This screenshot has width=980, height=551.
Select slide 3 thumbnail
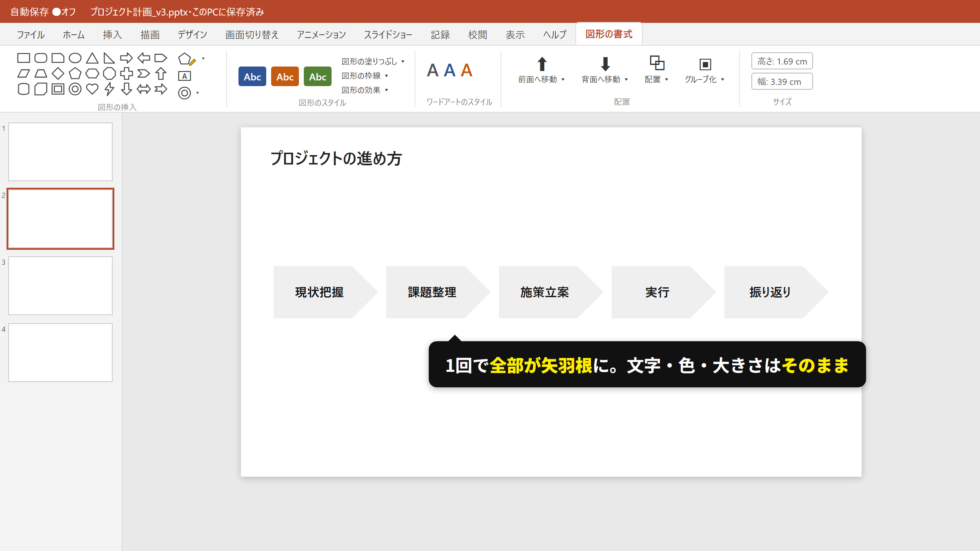click(60, 286)
